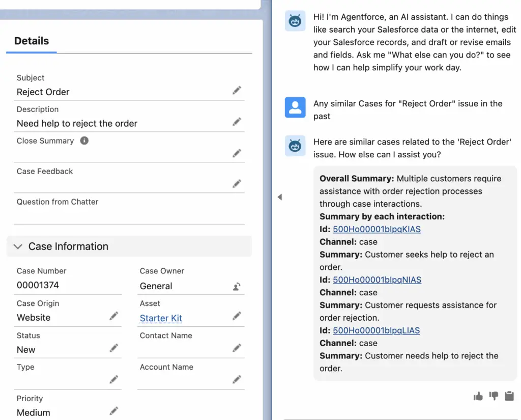Open case link 500Ho00001blpqNIAS

pyautogui.click(x=377, y=279)
